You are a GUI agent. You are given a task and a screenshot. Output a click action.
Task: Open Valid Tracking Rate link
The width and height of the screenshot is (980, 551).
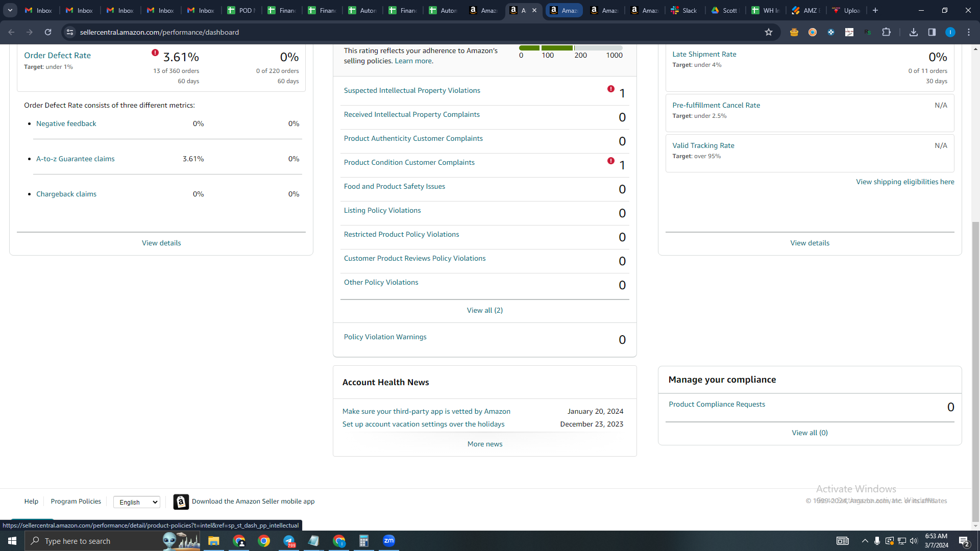pyautogui.click(x=703, y=145)
